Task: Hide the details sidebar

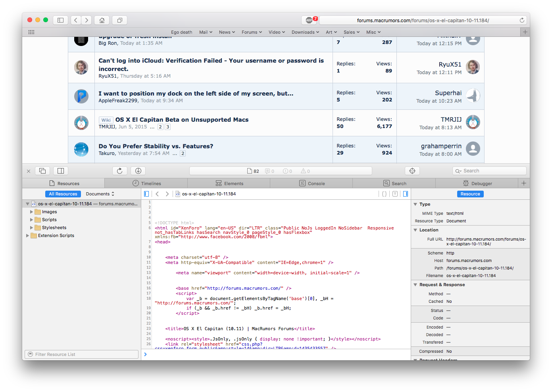Action: [405, 194]
